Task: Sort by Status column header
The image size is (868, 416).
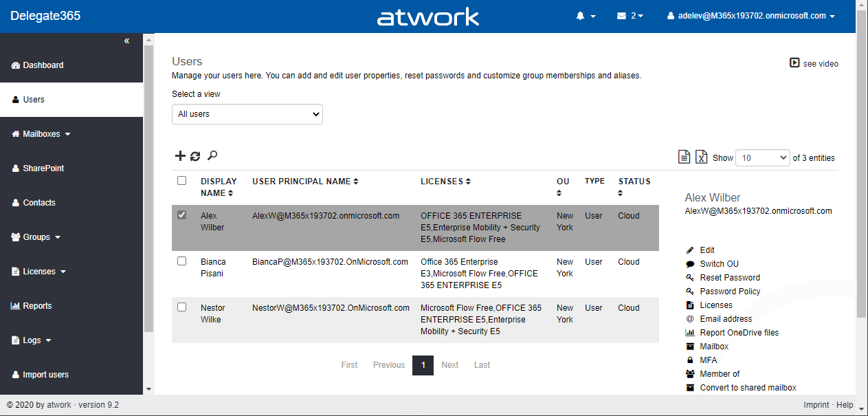Action: [x=634, y=187]
